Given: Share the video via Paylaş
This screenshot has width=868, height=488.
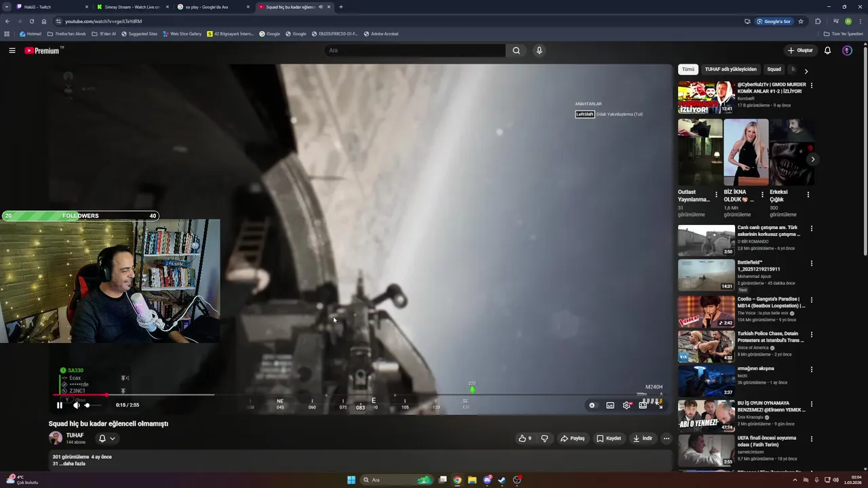Looking at the screenshot, I should tap(572, 439).
